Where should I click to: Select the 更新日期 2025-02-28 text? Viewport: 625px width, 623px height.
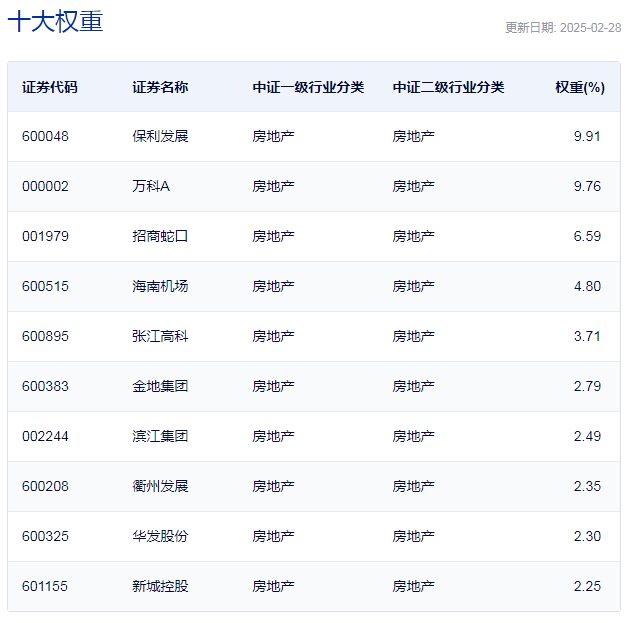point(563,28)
